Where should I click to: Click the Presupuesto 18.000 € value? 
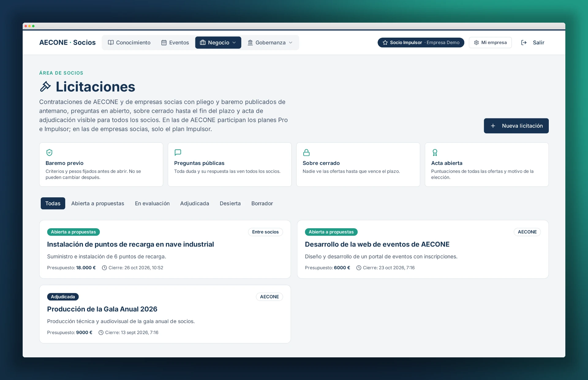(x=86, y=268)
